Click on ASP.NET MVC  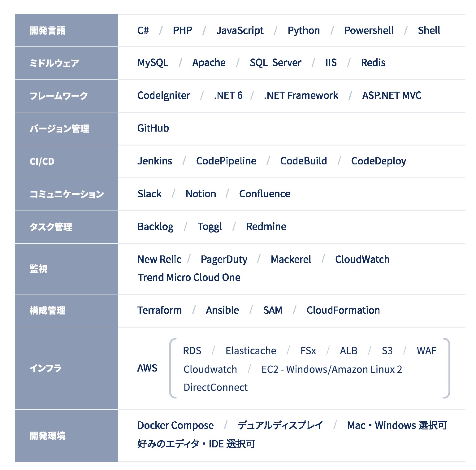(392, 95)
